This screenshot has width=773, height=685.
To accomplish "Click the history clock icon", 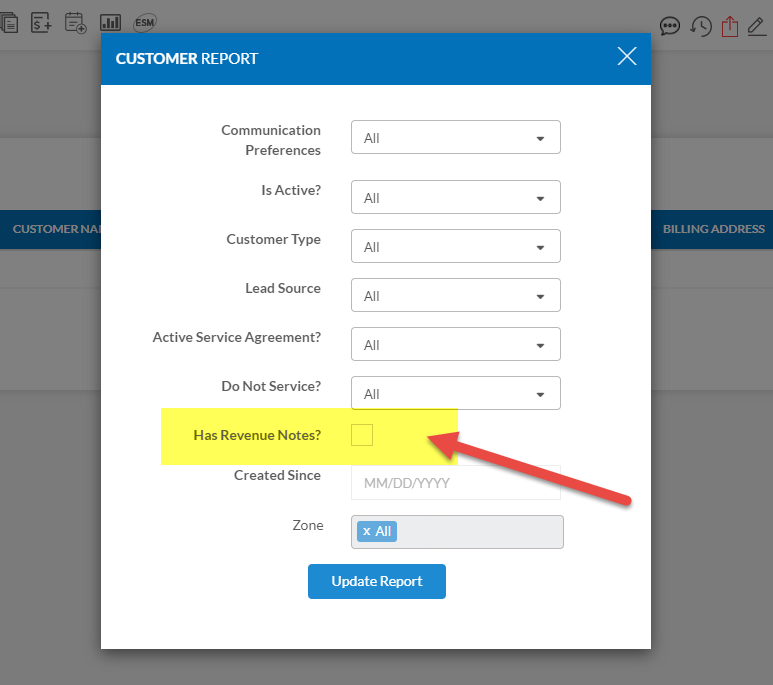I will (701, 26).
